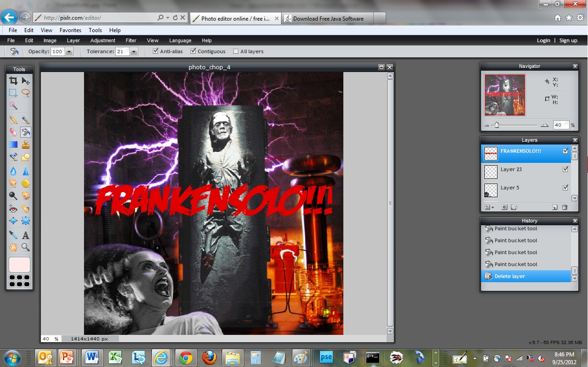Select the Sponge tool
The width and height of the screenshot is (588, 367).
(26, 183)
